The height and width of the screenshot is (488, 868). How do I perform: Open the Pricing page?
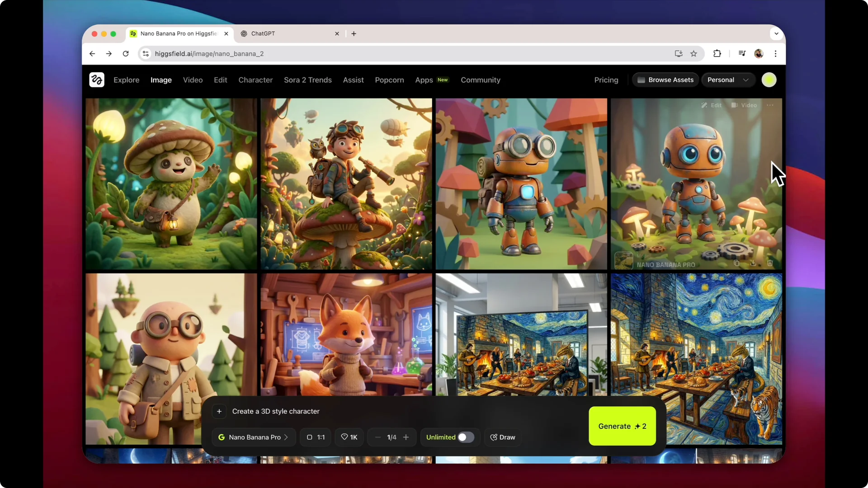pyautogui.click(x=606, y=80)
